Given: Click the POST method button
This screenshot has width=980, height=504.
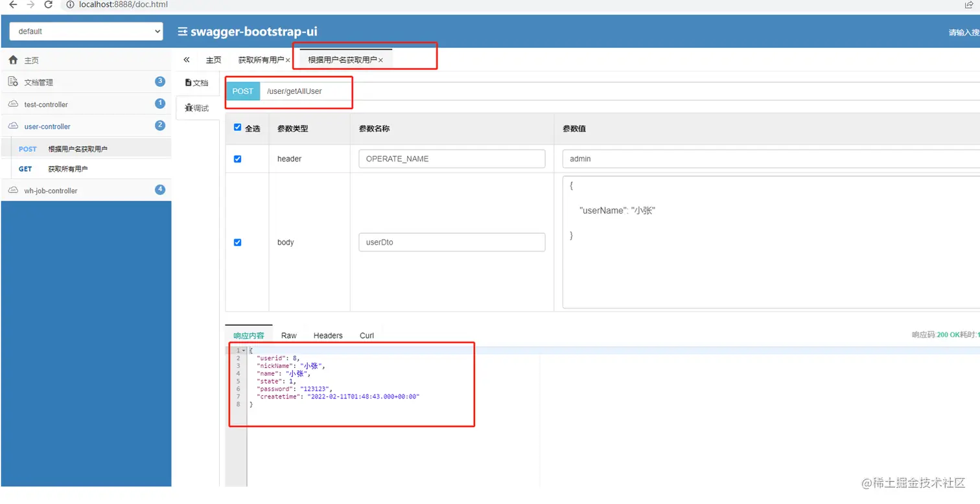Looking at the screenshot, I should tap(242, 91).
